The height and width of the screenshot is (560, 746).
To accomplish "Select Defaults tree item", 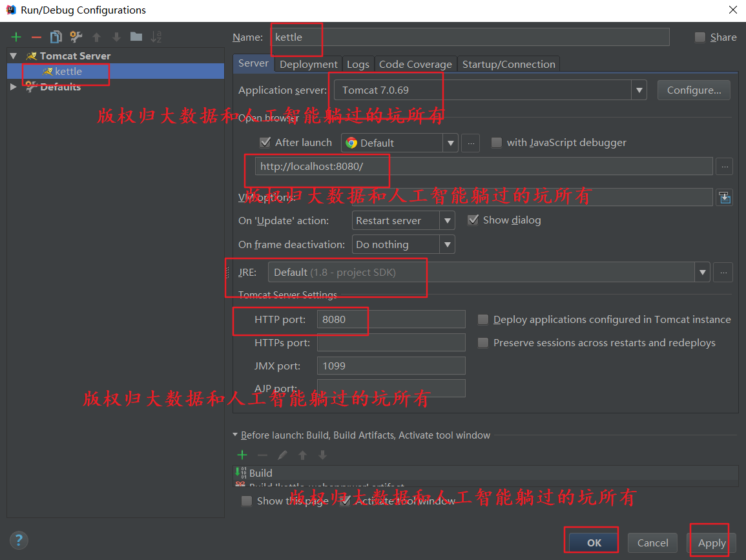I will pyautogui.click(x=61, y=87).
